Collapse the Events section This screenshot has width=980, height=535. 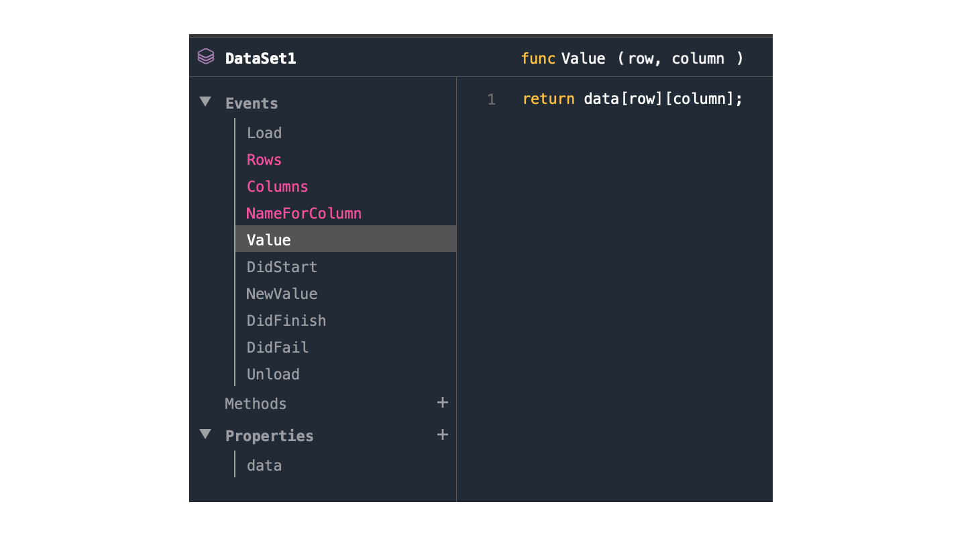(205, 103)
